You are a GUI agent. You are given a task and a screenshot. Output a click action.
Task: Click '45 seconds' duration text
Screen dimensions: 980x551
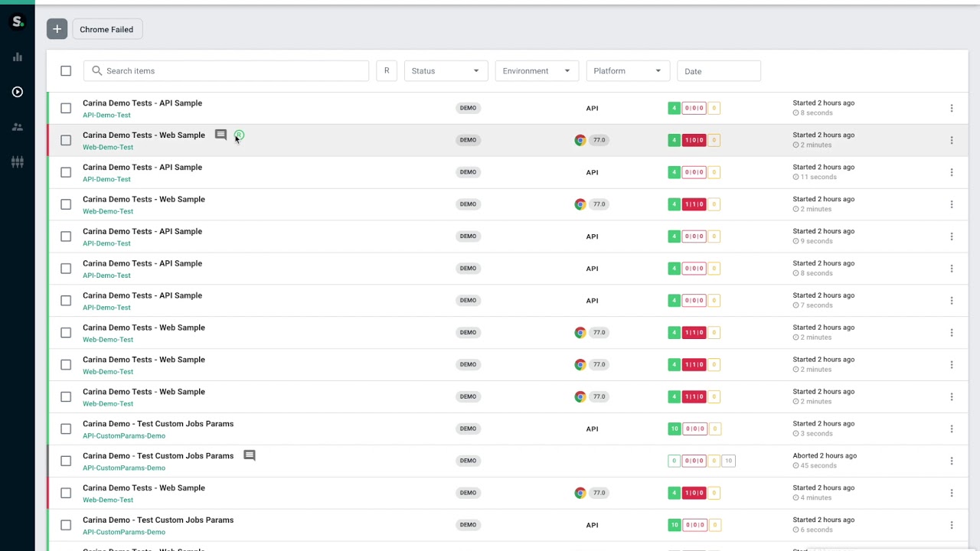[818, 465]
